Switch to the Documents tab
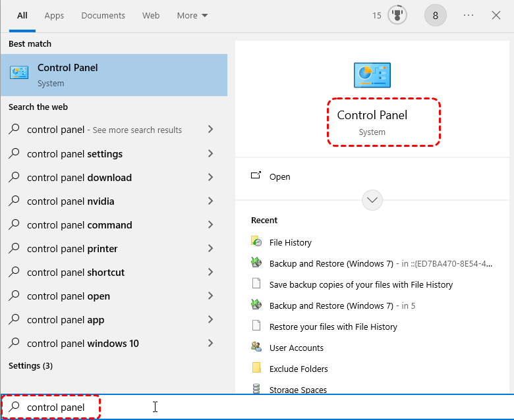514x420 pixels. (103, 15)
